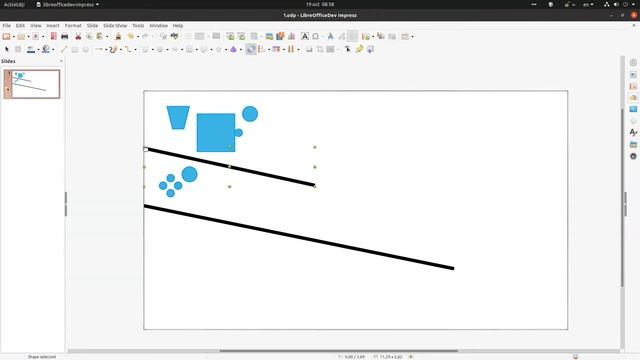This screenshot has width=640, height=360.
Task: Click the Align Objects icon
Action: (x=261, y=49)
